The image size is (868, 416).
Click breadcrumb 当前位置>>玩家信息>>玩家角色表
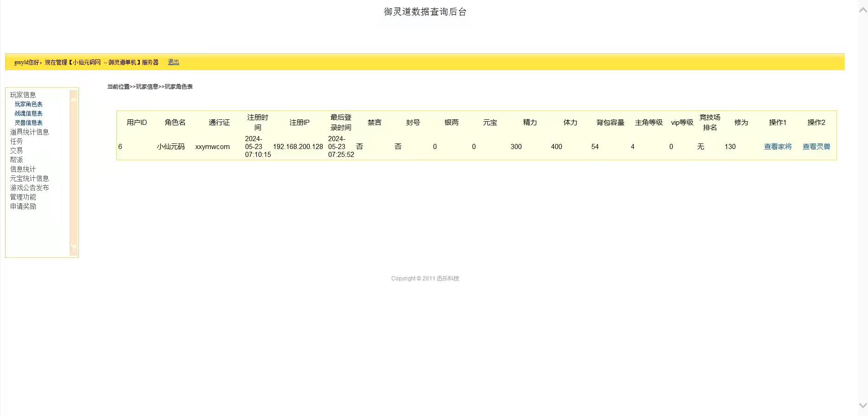tap(150, 87)
